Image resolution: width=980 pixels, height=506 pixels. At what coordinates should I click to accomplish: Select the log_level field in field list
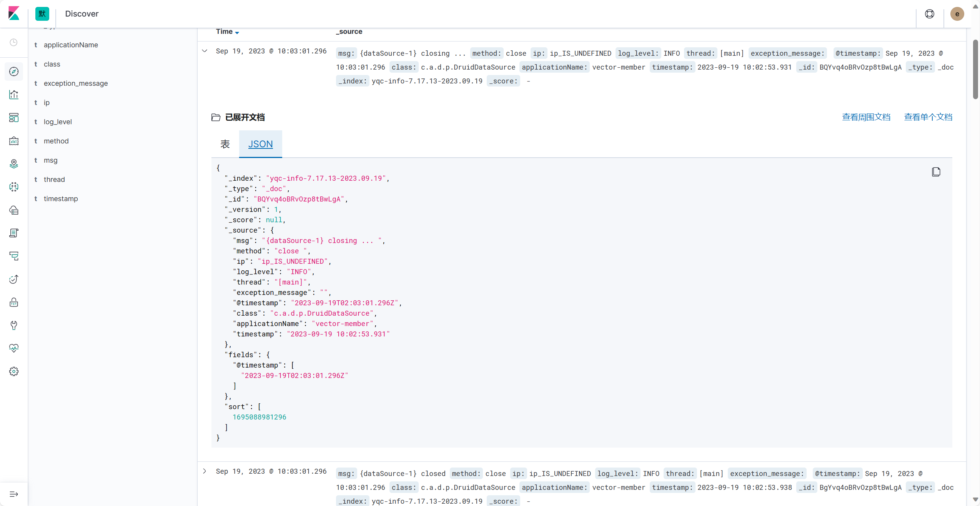pyautogui.click(x=58, y=122)
